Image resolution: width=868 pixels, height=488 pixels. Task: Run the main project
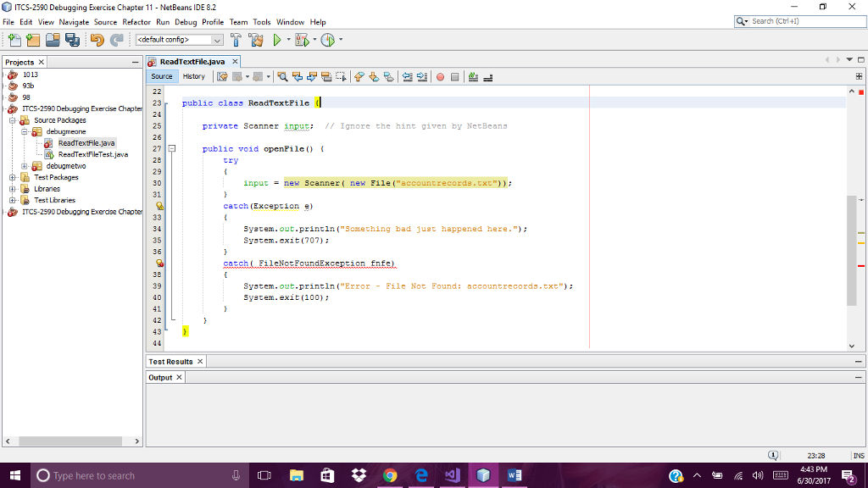click(x=276, y=39)
